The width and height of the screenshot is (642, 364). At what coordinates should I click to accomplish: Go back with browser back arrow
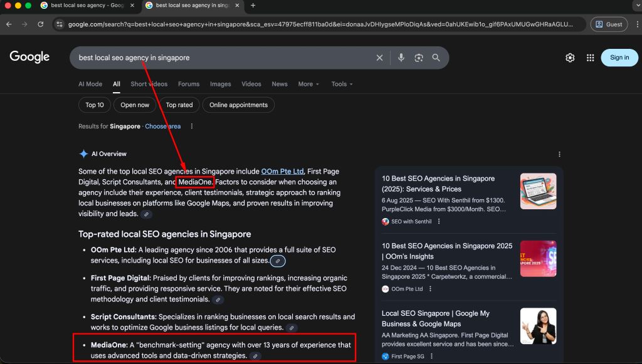point(9,24)
